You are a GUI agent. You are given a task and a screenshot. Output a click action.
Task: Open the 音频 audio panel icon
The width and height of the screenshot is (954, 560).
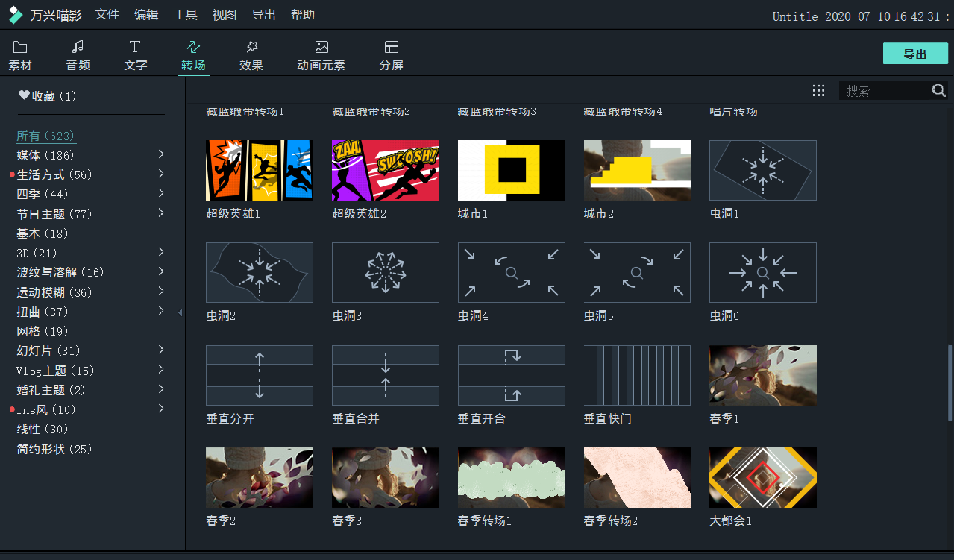tap(78, 48)
